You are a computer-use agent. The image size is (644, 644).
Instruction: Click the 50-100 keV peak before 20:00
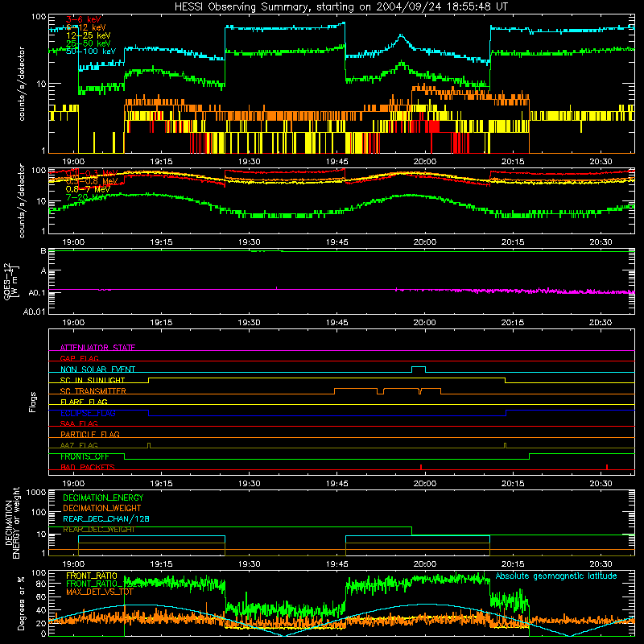(401, 36)
